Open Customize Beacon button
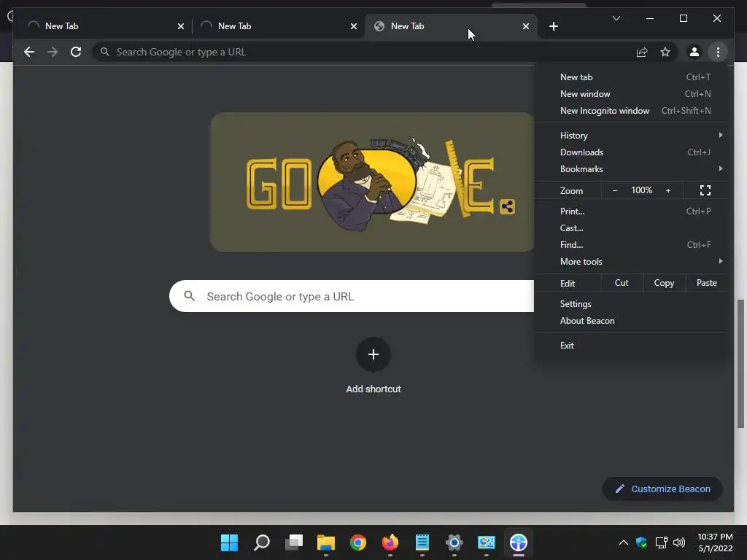Viewport: 747px width, 560px height. 662,489
